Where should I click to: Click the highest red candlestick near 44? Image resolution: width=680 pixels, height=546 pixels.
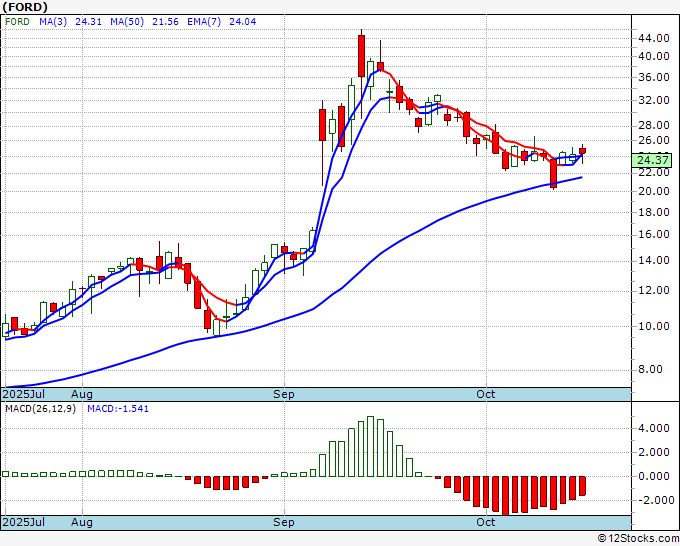pyautogui.click(x=361, y=54)
